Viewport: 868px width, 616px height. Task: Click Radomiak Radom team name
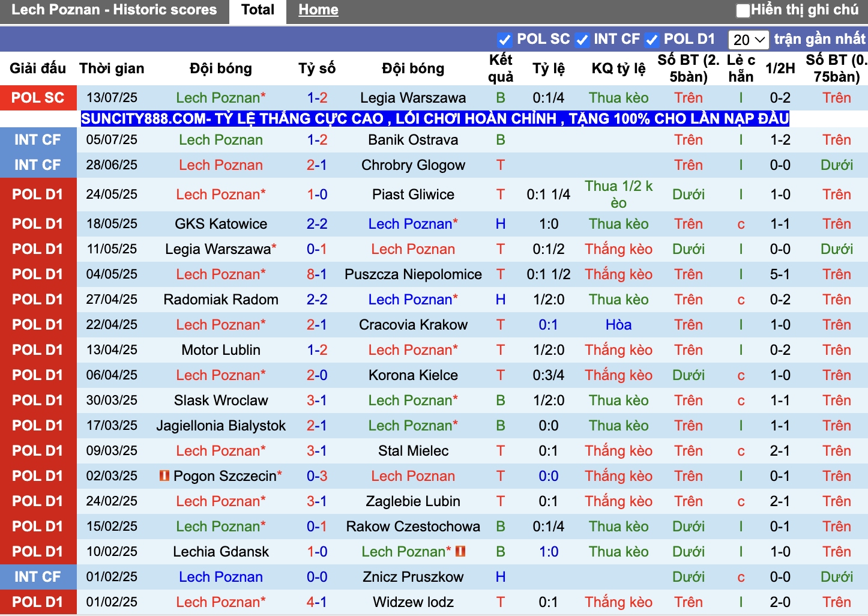pyautogui.click(x=221, y=300)
